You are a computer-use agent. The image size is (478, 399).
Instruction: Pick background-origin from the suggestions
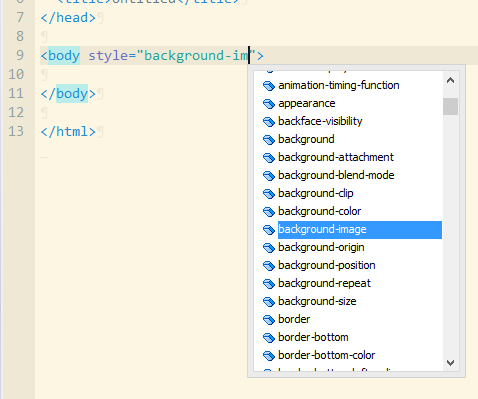[x=321, y=248]
